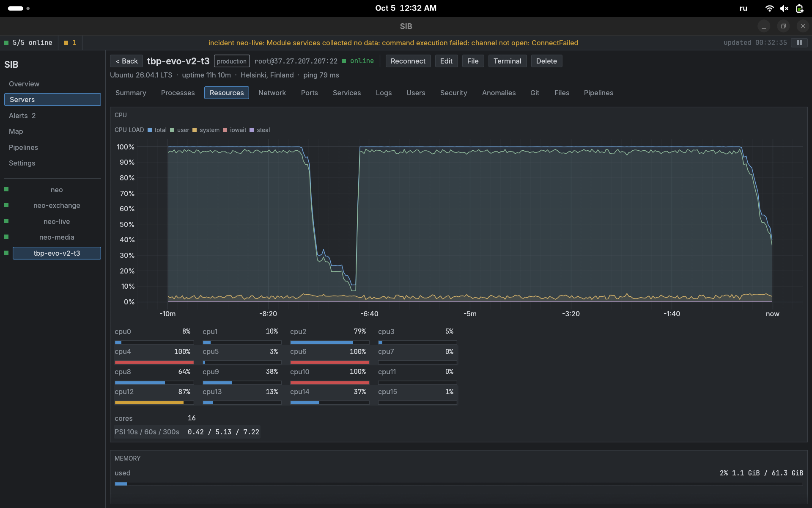Click the 5/5 online status indicator
The image size is (812, 508).
(x=28, y=43)
